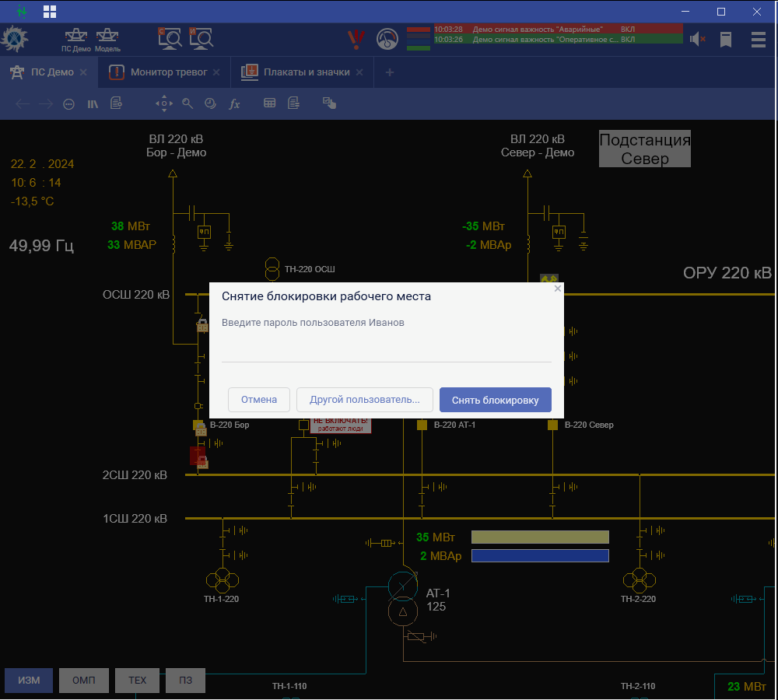Click the magnifier zoom tool icon
Viewport: 778px width, 700px height.
187,103
